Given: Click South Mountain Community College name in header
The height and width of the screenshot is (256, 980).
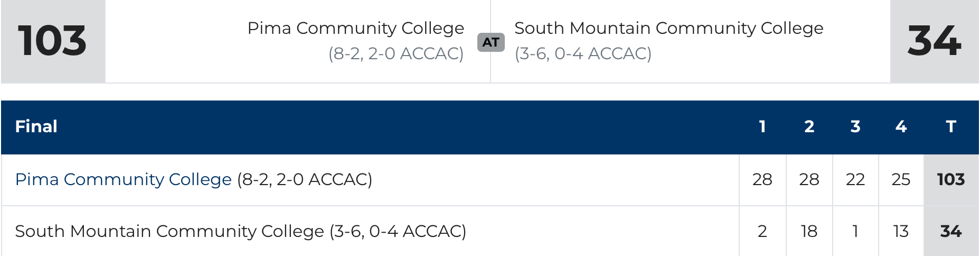Looking at the screenshot, I should click(668, 28).
